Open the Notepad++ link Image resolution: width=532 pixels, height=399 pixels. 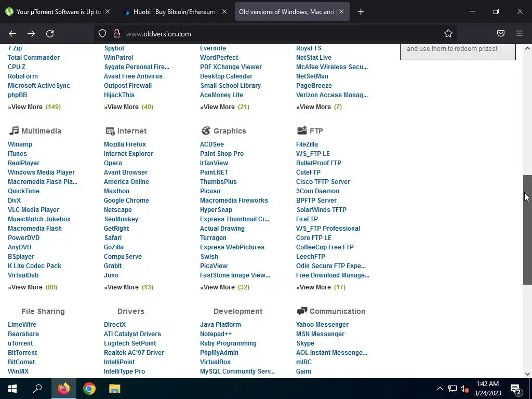coord(216,334)
